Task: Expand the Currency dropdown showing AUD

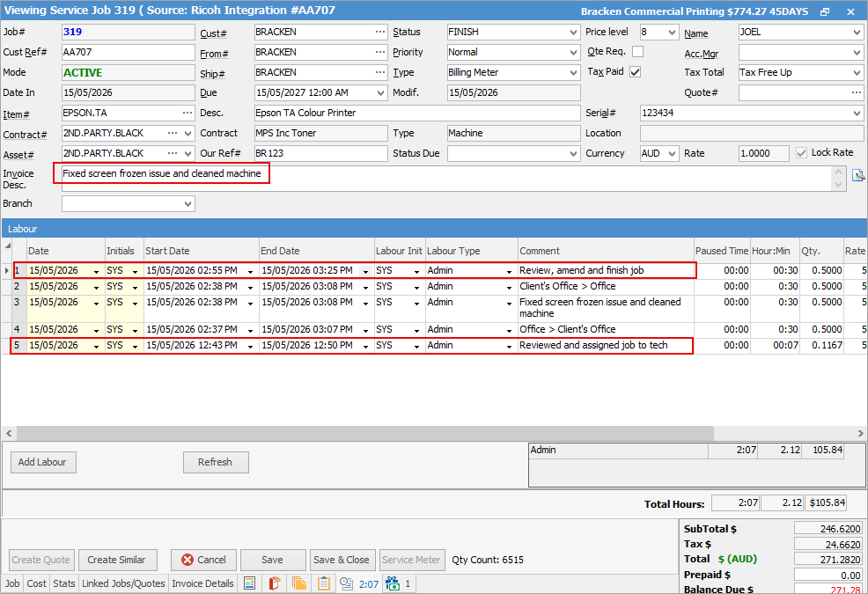Action: pos(672,153)
